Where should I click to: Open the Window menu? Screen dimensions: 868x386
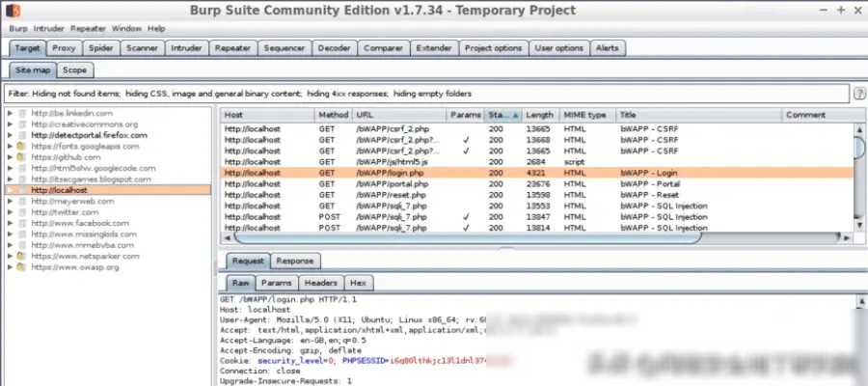126,28
